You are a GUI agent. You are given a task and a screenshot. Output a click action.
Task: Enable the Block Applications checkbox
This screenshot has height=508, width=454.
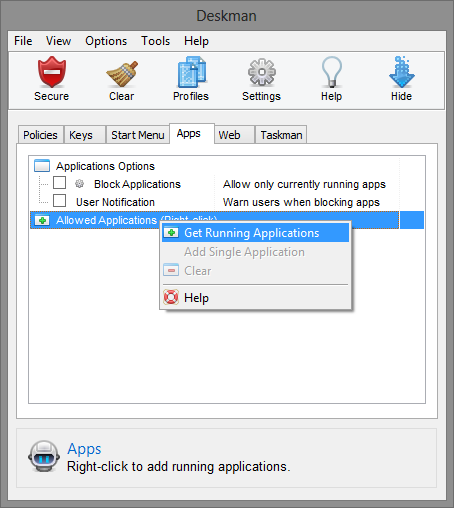click(x=59, y=183)
